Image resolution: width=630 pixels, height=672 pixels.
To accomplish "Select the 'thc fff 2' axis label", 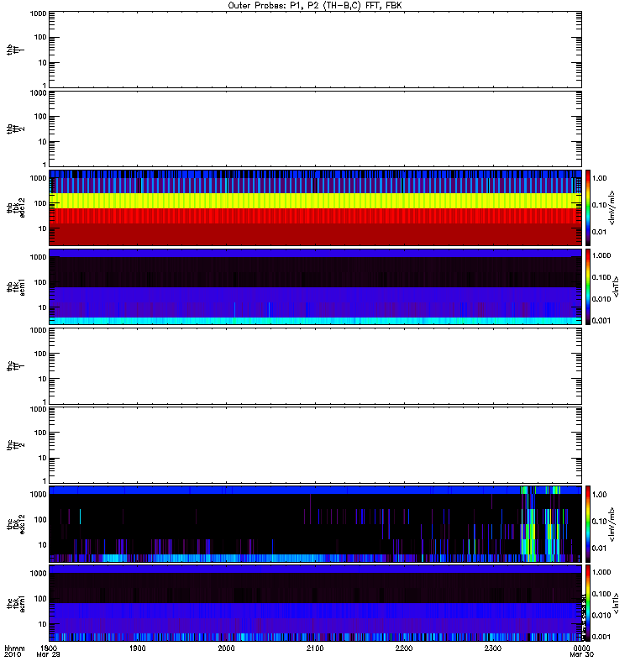I will pyautogui.click(x=15, y=445).
